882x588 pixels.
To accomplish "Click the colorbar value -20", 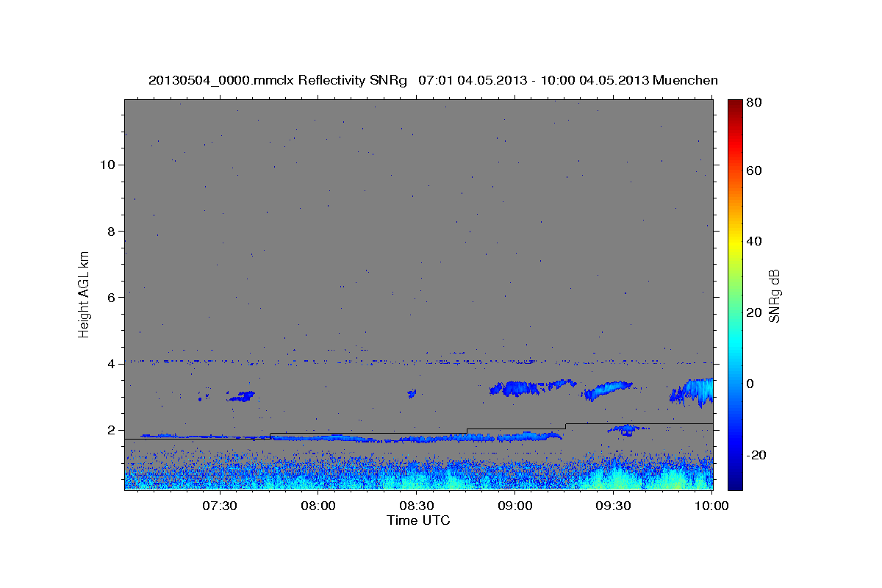I will click(756, 456).
